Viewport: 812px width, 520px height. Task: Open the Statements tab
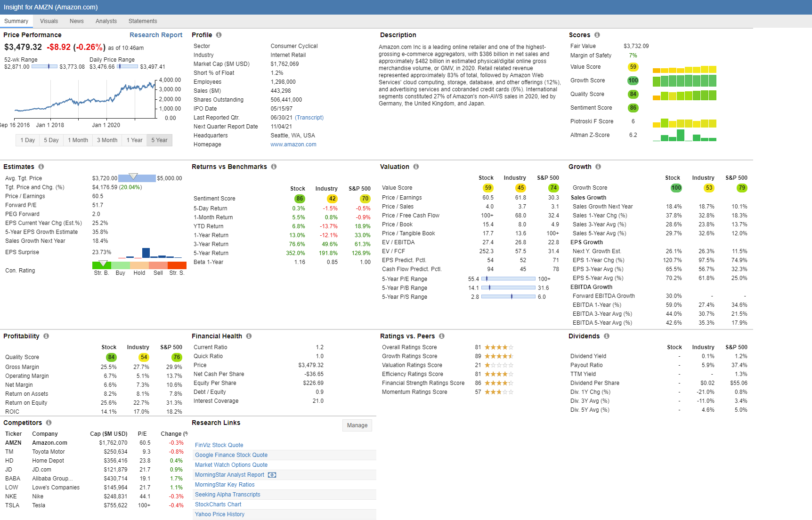(143, 21)
